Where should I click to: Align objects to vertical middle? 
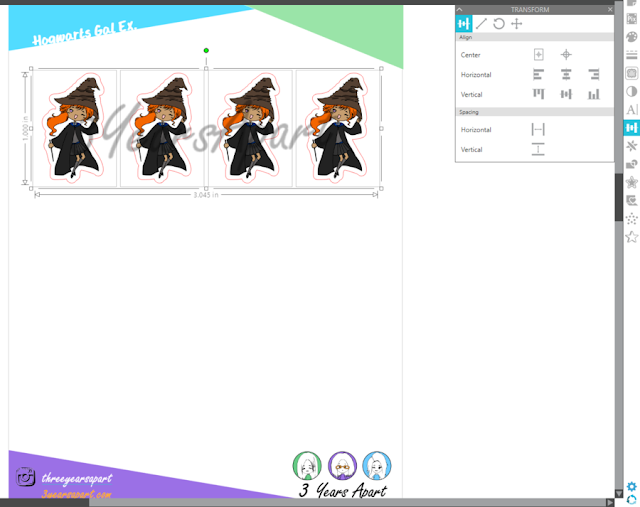click(566, 94)
